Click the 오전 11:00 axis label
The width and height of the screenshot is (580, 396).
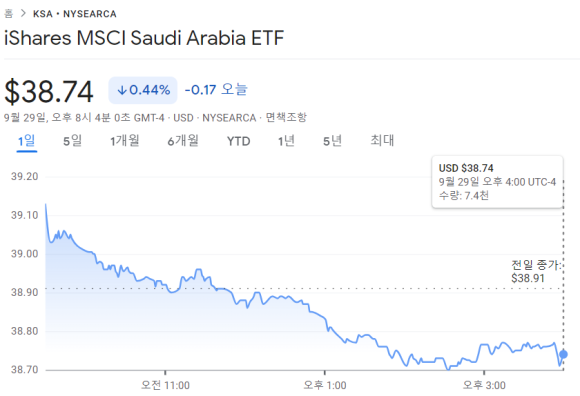(165, 385)
